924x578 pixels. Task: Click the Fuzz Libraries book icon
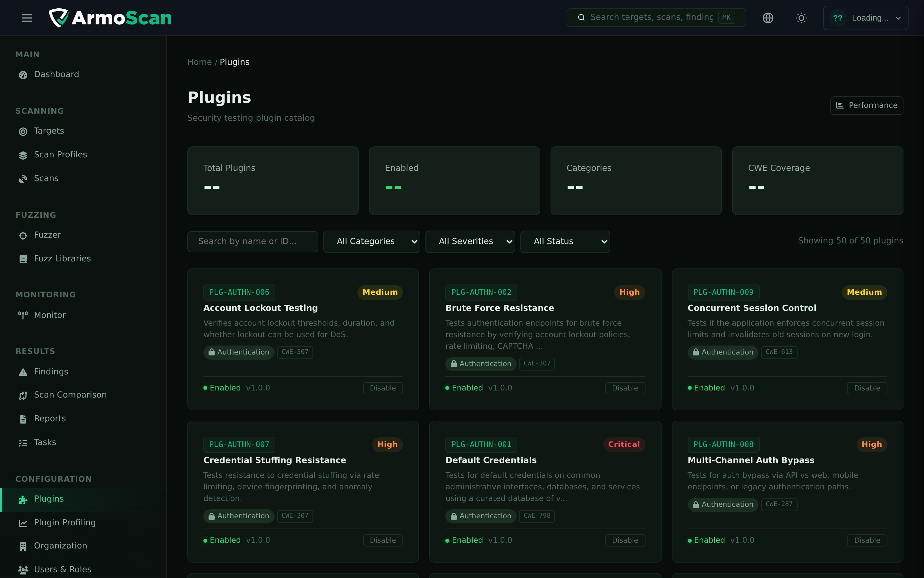pyautogui.click(x=23, y=259)
